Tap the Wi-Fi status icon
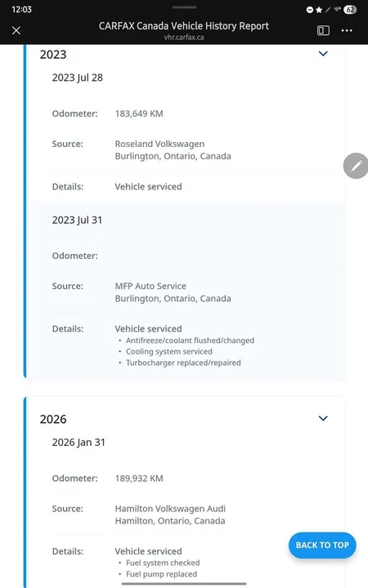 [337, 10]
